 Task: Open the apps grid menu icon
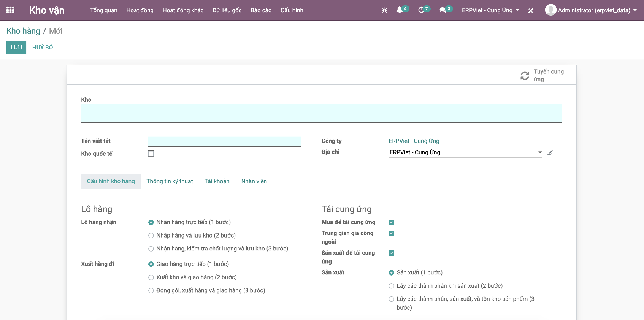tap(11, 10)
